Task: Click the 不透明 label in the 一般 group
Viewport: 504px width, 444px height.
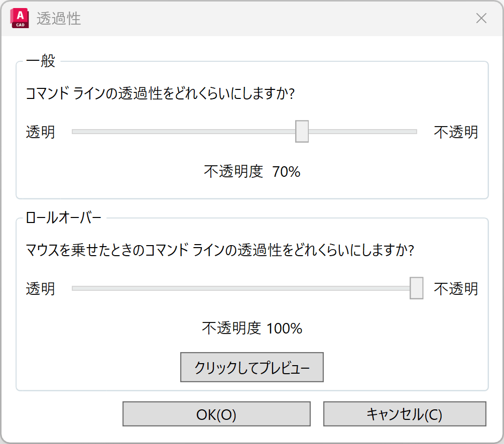Action: tap(456, 133)
